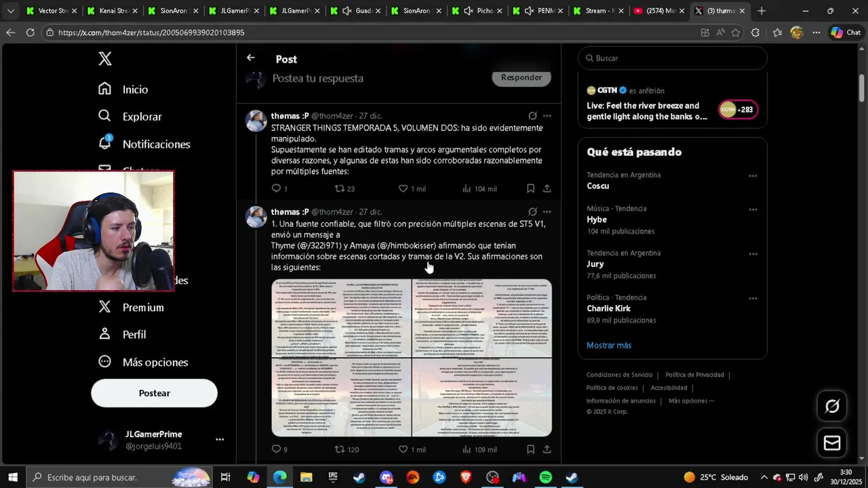Open options for Jury trend

(753, 254)
